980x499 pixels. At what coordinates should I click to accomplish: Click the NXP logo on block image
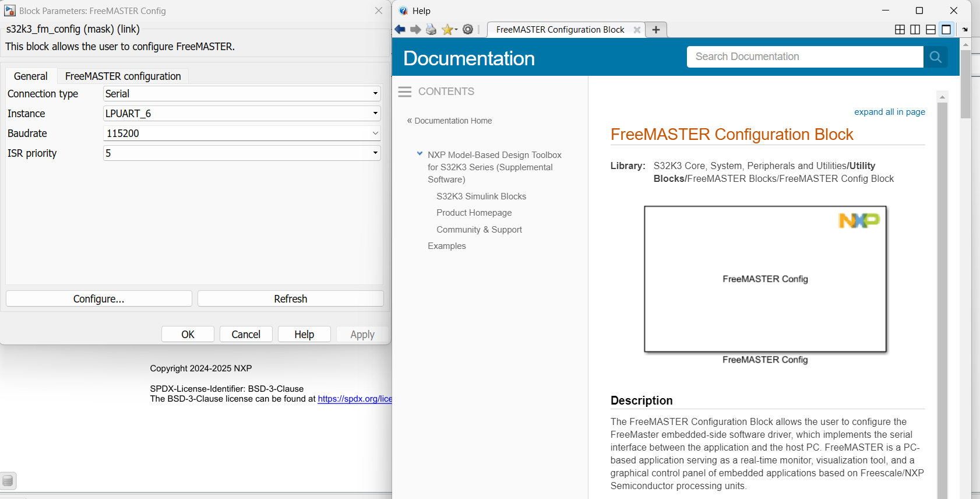(859, 220)
